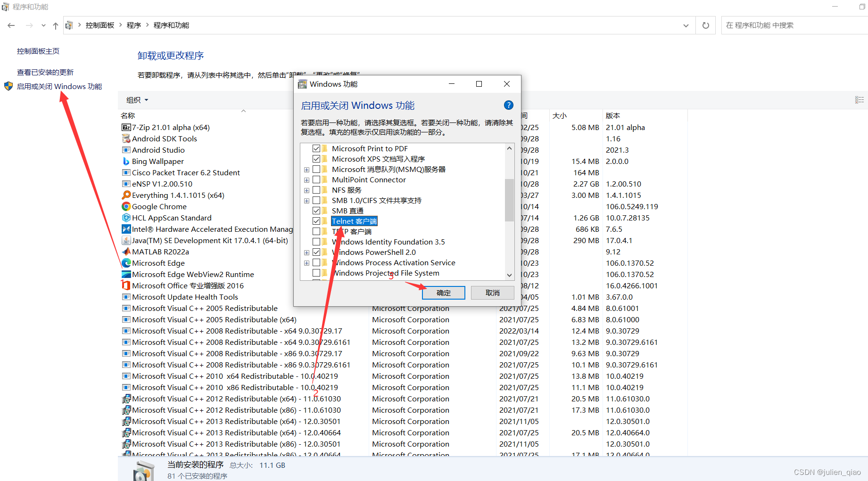The width and height of the screenshot is (868, 481).
Task: Click the Microsoft Update Health Tools icon
Action: (x=126, y=297)
